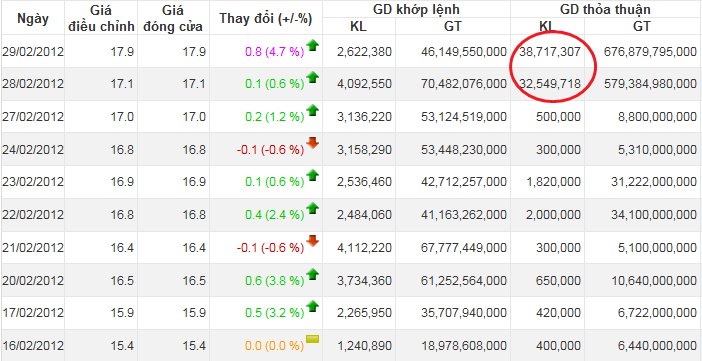Image resolution: width=702 pixels, height=361 pixels.
Task: Select the date cell 21/02/2012
Action: click(33, 248)
